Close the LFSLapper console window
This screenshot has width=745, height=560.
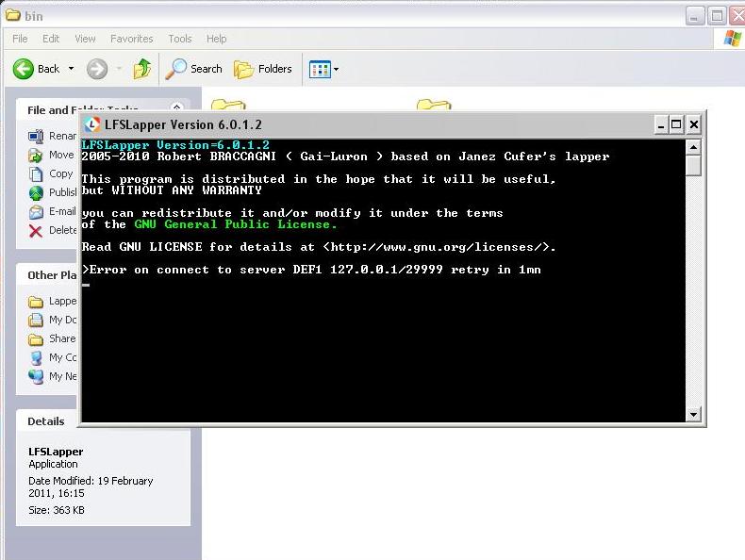694,125
